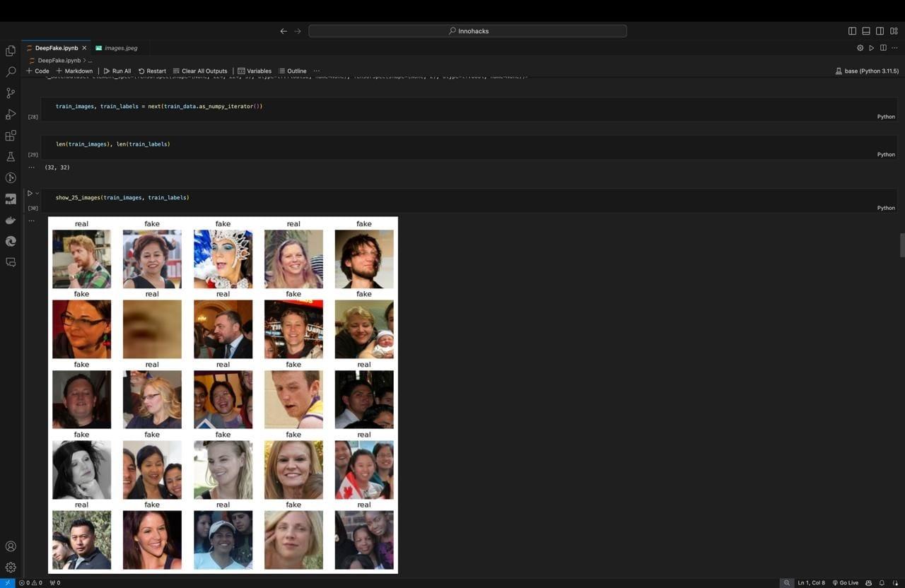Open the Accounts menu icon

click(x=11, y=546)
